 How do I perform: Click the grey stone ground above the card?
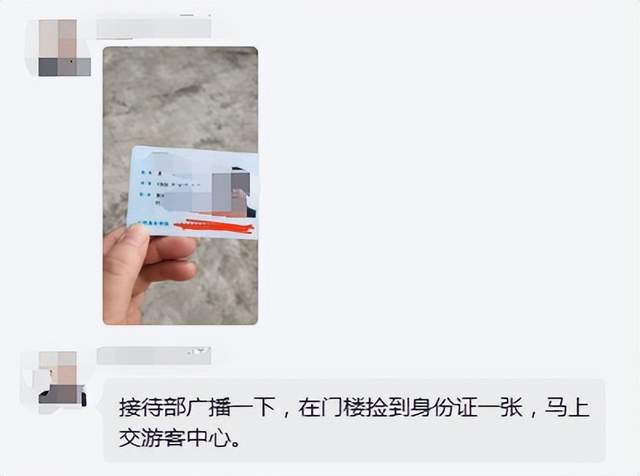point(180,96)
